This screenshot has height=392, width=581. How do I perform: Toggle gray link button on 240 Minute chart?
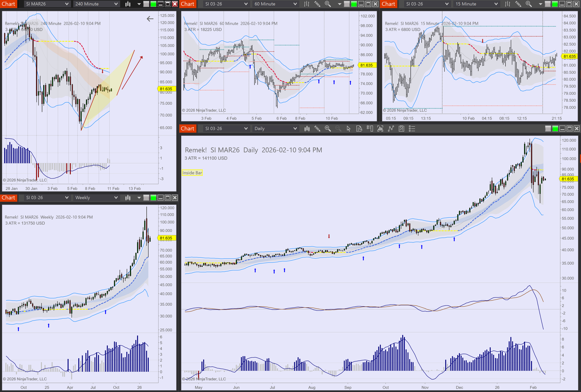click(146, 4)
